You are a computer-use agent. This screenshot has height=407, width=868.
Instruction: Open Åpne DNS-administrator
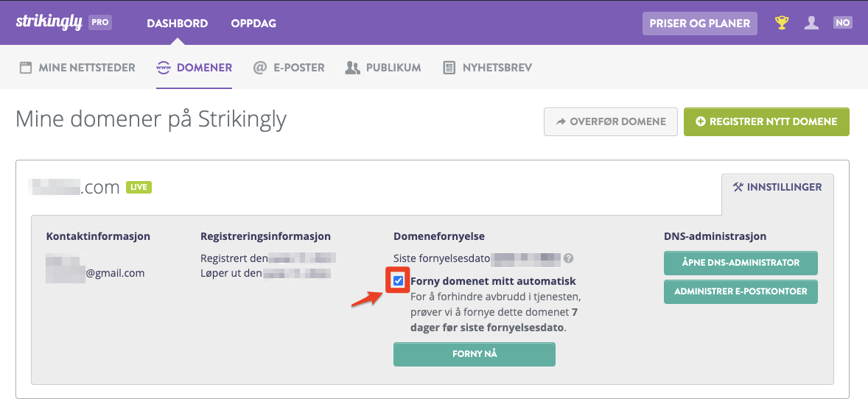[741, 263]
